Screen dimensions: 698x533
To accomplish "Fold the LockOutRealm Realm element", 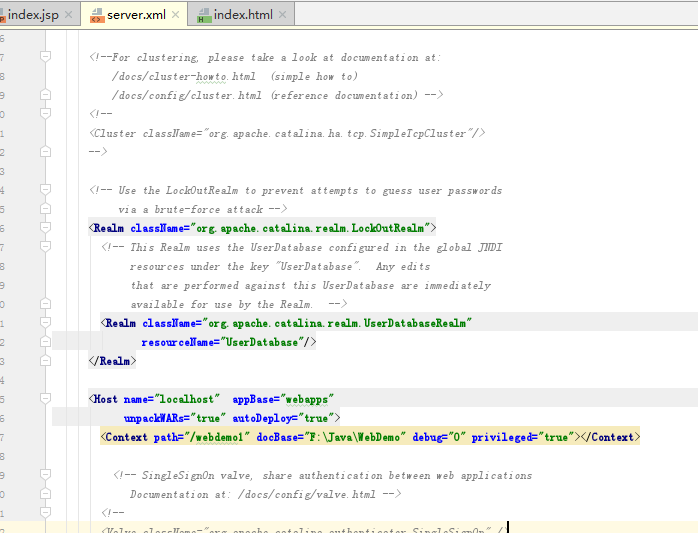I will point(45,228).
